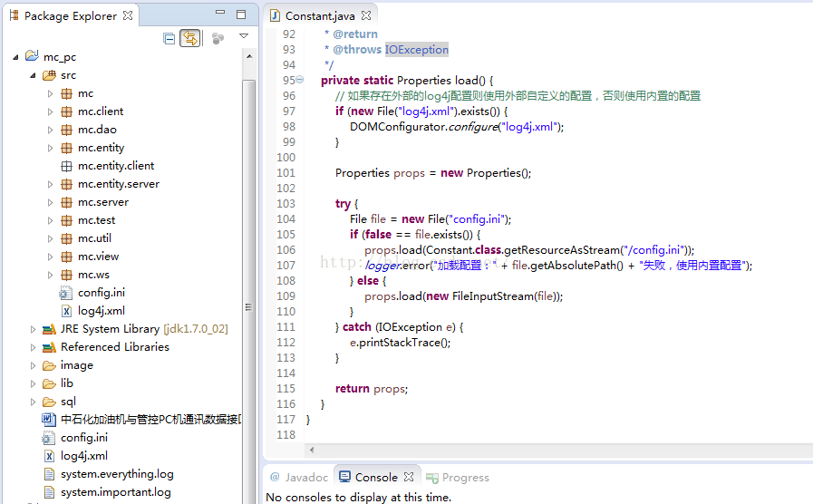Screen dimensions: 813x504
Task: Expand the lib folder arrow
Action: pos(33,384)
